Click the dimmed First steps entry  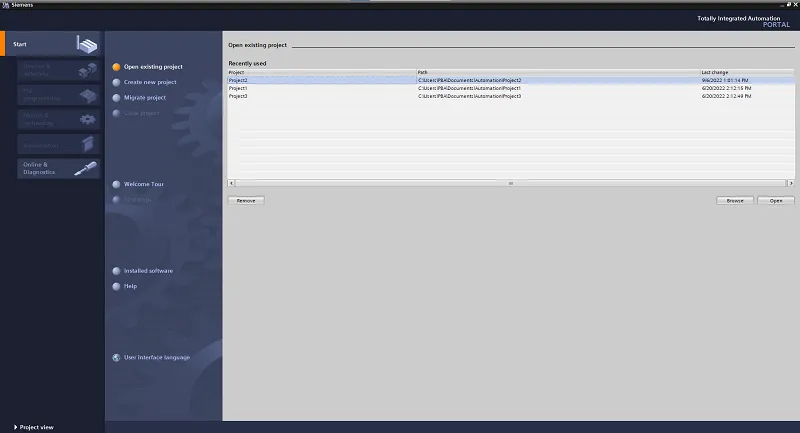click(x=137, y=199)
